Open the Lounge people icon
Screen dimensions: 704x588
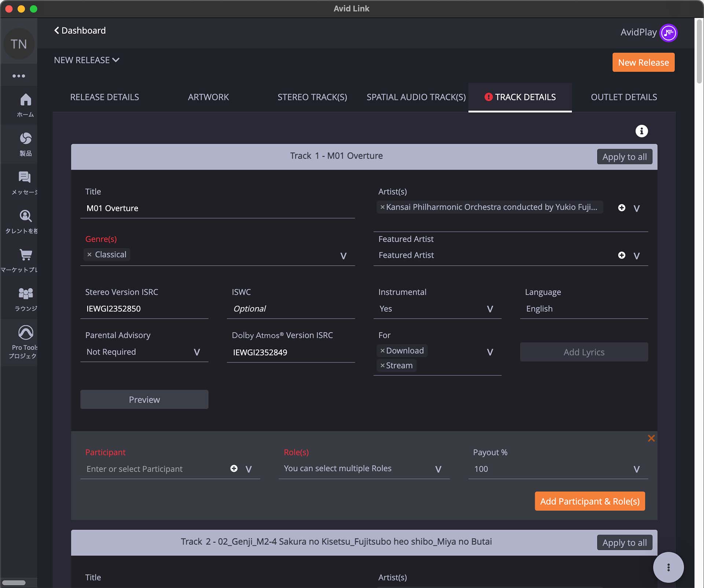click(x=25, y=293)
